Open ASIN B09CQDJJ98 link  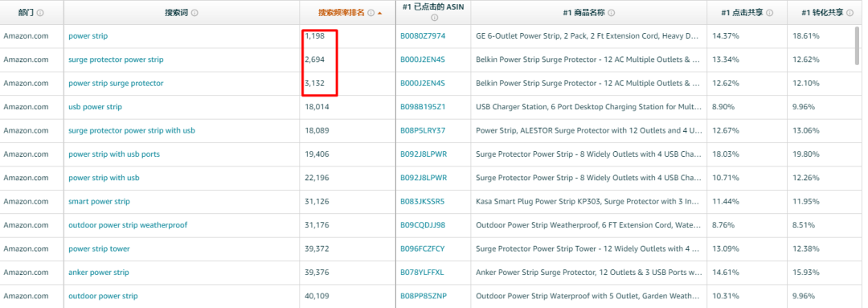click(423, 225)
